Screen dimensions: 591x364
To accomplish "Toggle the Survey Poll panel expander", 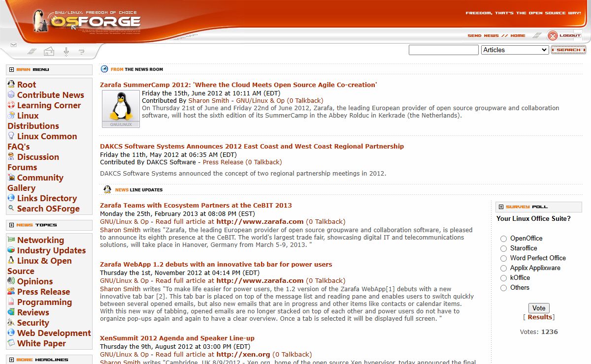I will [501, 207].
